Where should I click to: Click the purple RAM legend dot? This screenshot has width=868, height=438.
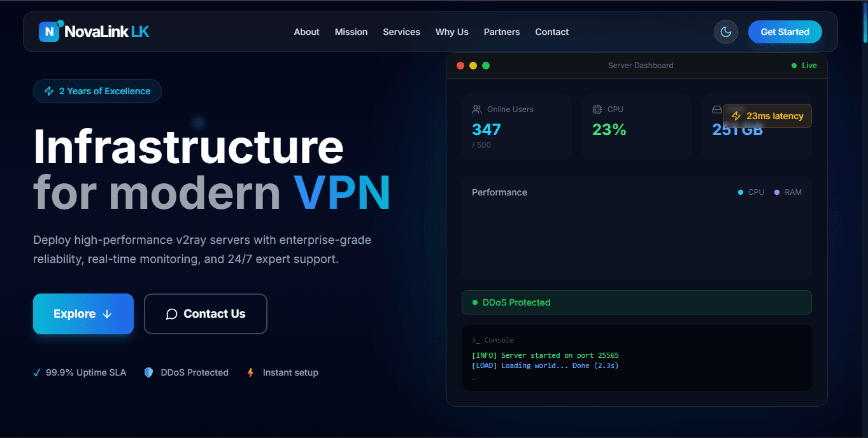tap(776, 192)
